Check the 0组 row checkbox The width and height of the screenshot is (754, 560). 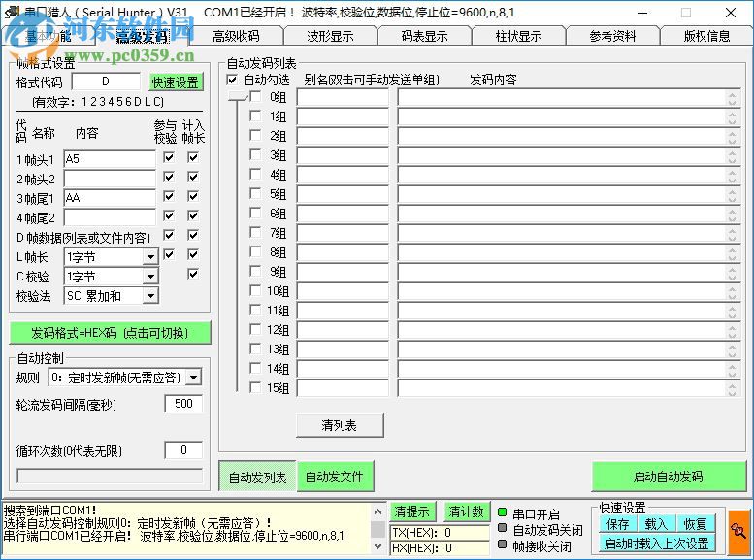click(x=255, y=97)
